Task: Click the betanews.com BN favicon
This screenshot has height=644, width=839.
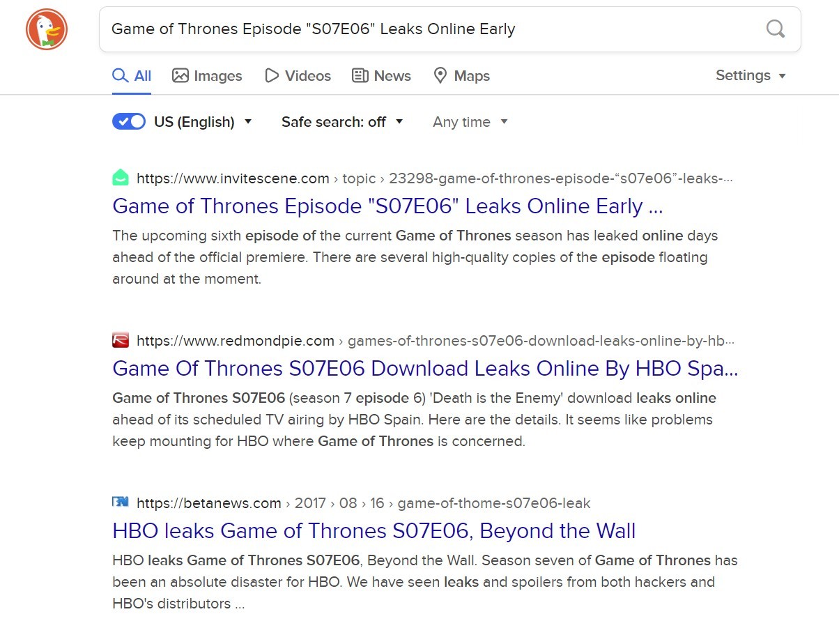Action: click(x=121, y=503)
